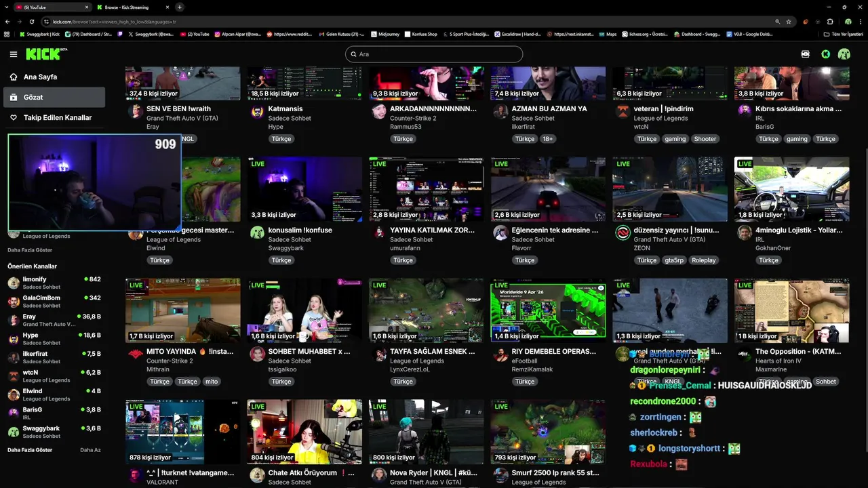
Task: Open the hamburger menu beside Kick logo
Action: (x=14, y=54)
